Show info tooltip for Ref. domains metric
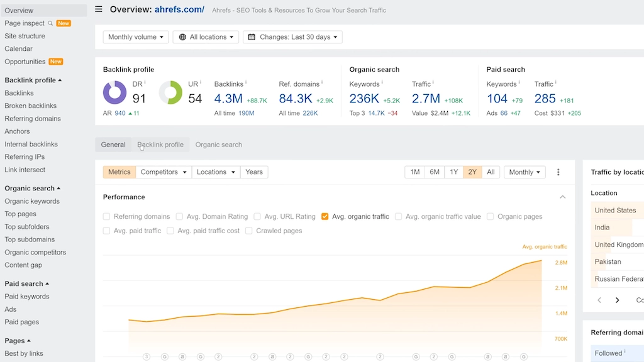This screenshot has width=644, height=362. point(322,82)
